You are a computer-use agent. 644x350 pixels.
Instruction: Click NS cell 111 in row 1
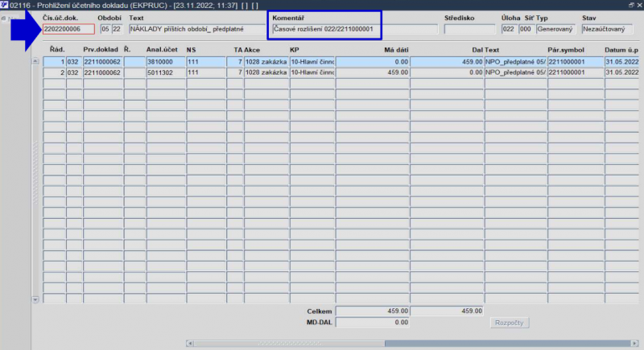point(206,62)
